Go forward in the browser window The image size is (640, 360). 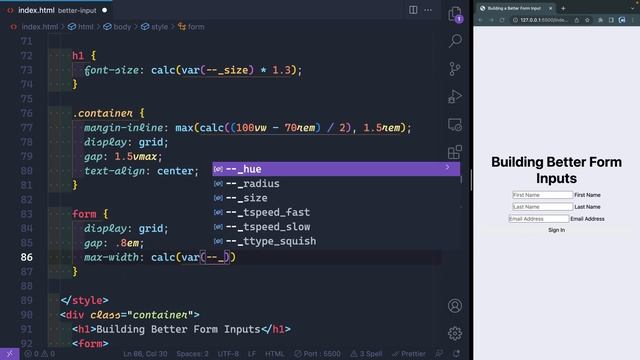coord(491,20)
